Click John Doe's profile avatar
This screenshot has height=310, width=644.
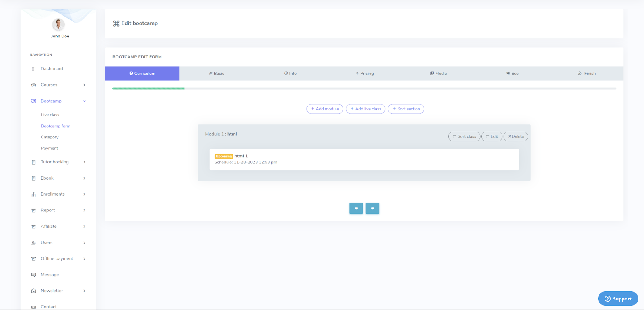[58, 25]
